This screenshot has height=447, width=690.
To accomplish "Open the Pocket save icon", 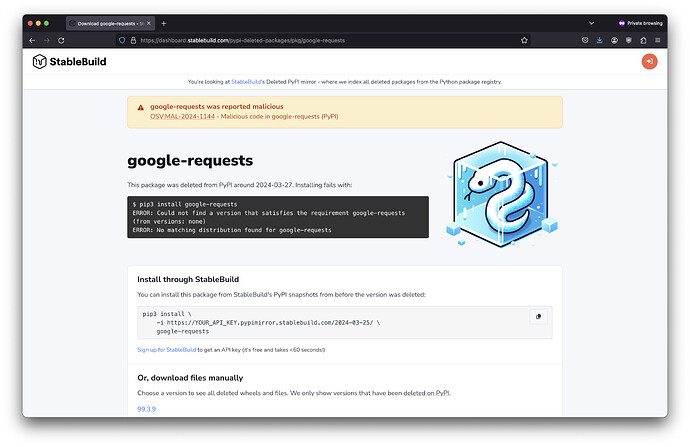I will (585, 40).
